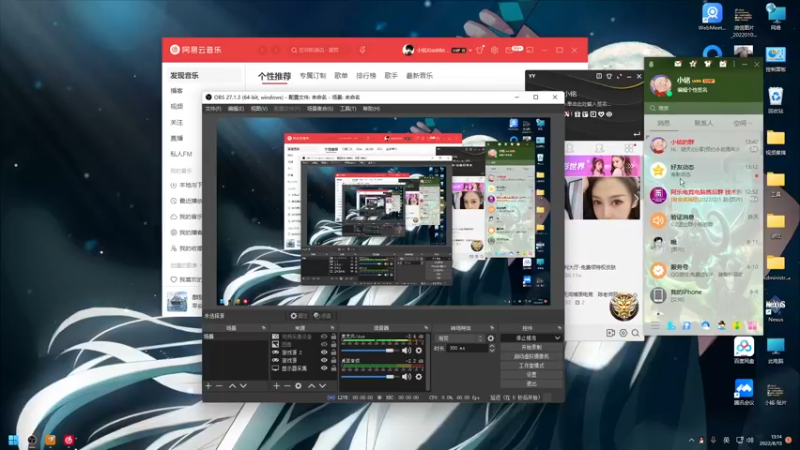Expand QQ 空间 tab dropdown
This screenshot has width=800, height=450.
tap(749, 123)
